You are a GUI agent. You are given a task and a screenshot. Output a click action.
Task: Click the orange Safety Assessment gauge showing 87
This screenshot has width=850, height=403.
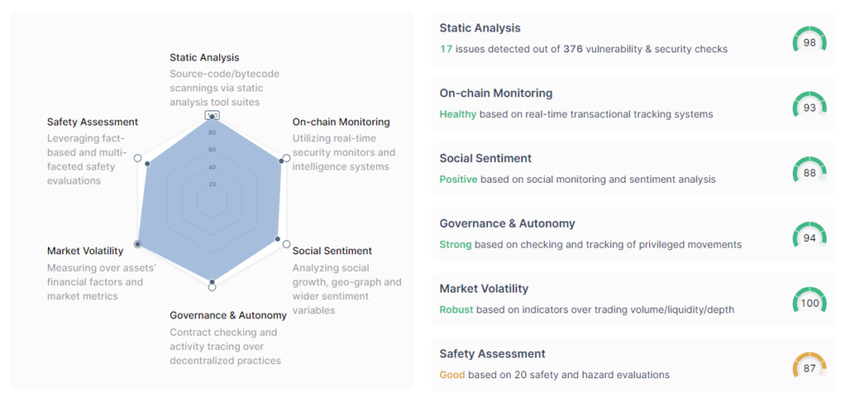point(809,367)
